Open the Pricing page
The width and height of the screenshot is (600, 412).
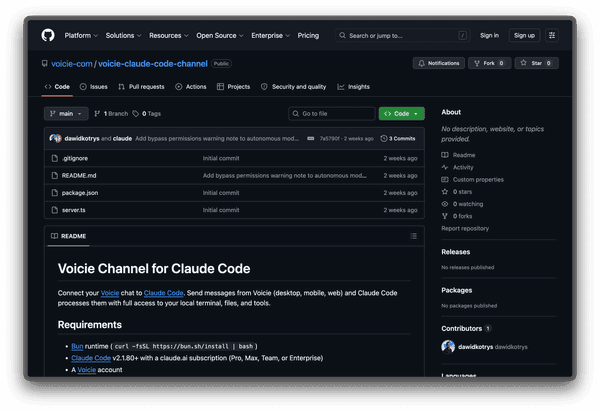coord(308,36)
